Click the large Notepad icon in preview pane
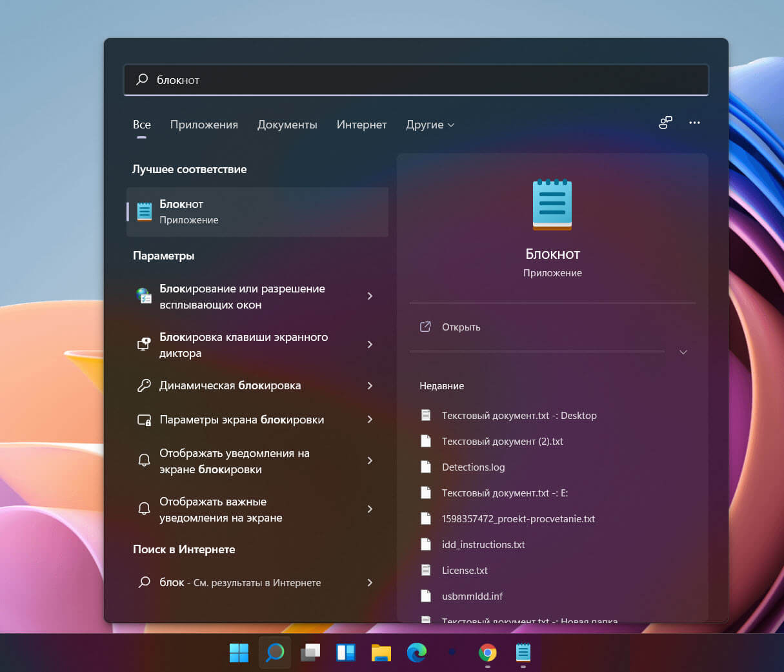784x672 pixels. (552, 205)
